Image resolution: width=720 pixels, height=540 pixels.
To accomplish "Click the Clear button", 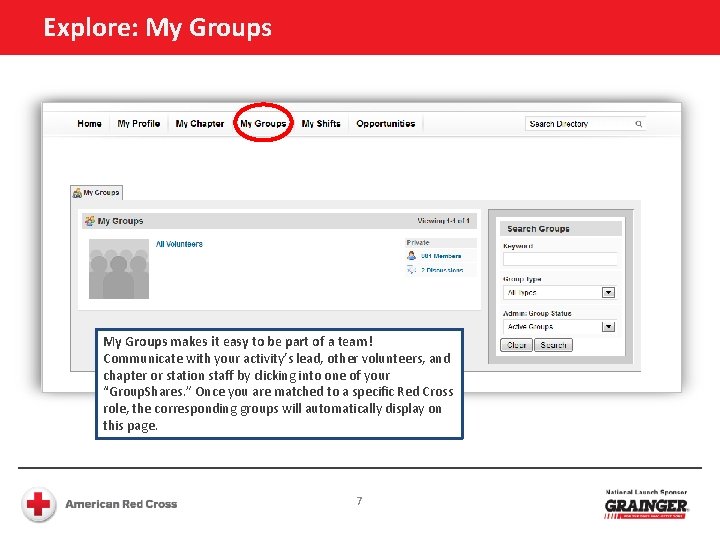I will [x=516, y=345].
